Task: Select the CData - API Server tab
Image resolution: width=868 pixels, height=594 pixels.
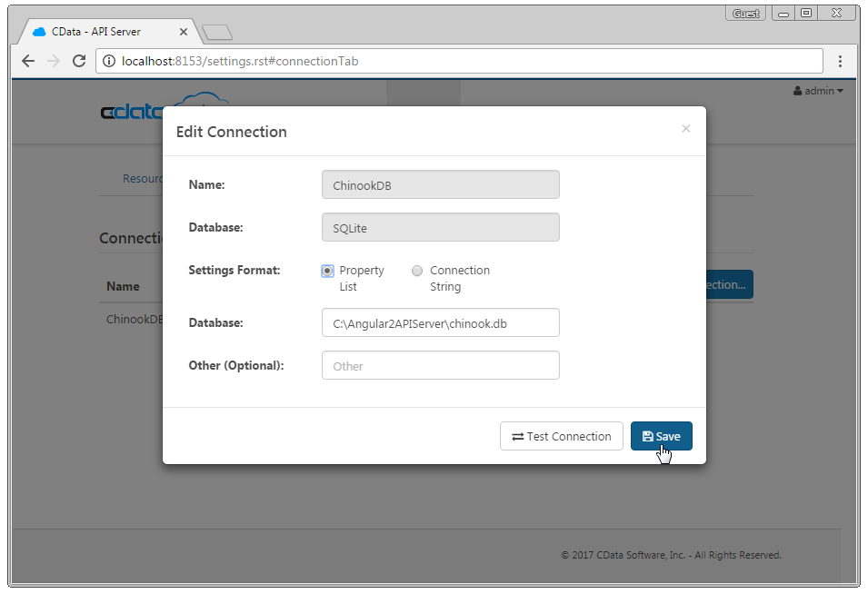Action: (x=100, y=32)
